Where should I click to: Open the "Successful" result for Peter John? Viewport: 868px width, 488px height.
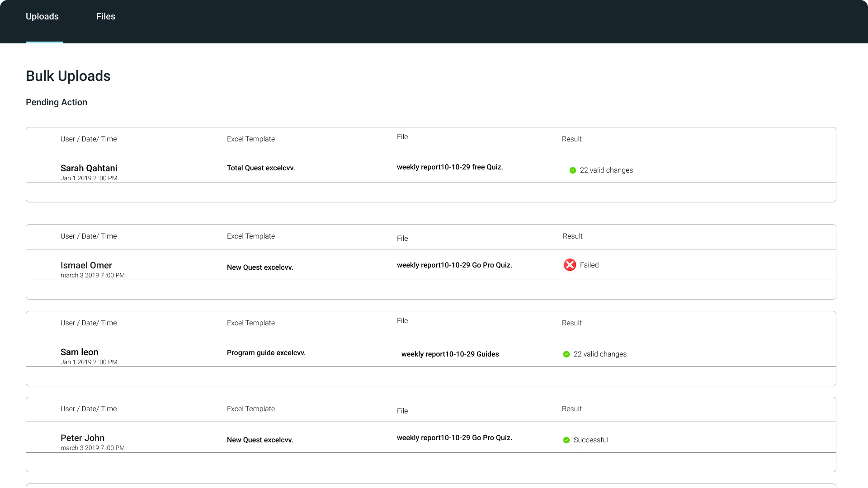click(590, 440)
